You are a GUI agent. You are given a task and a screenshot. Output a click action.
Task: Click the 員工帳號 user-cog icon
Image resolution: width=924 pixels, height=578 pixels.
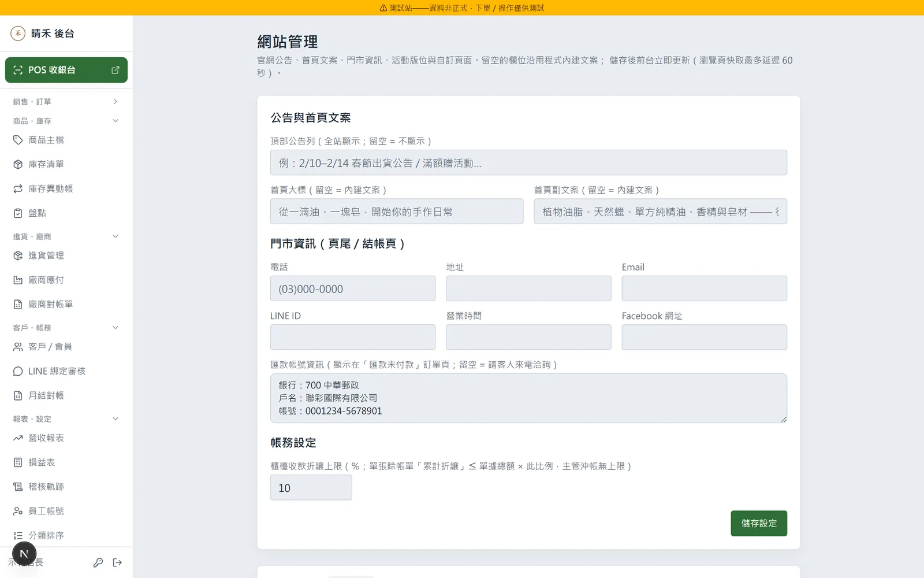coord(18,511)
